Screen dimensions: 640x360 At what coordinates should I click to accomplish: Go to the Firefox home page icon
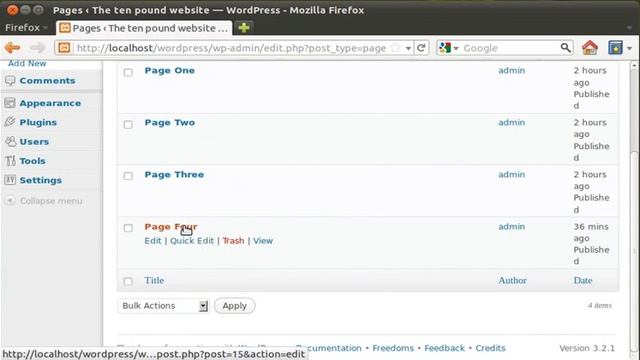589,48
